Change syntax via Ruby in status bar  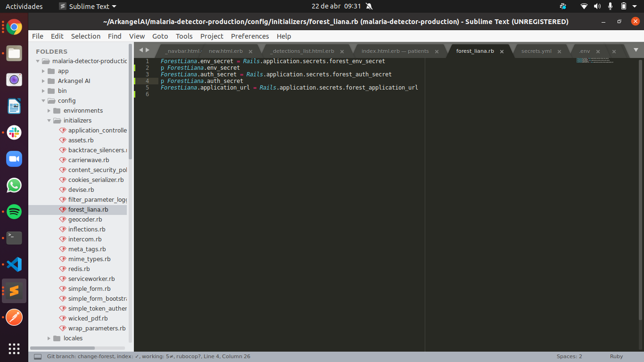[617, 357]
